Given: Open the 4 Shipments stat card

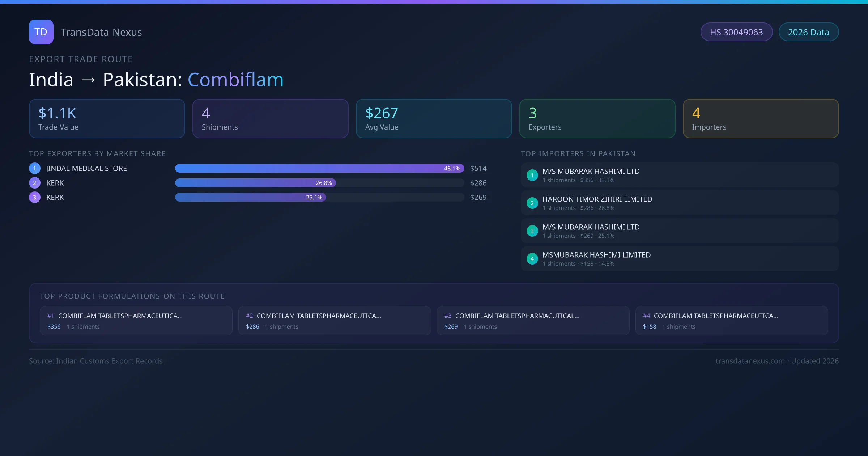Looking at the screenshot, I should click(270, 119).
